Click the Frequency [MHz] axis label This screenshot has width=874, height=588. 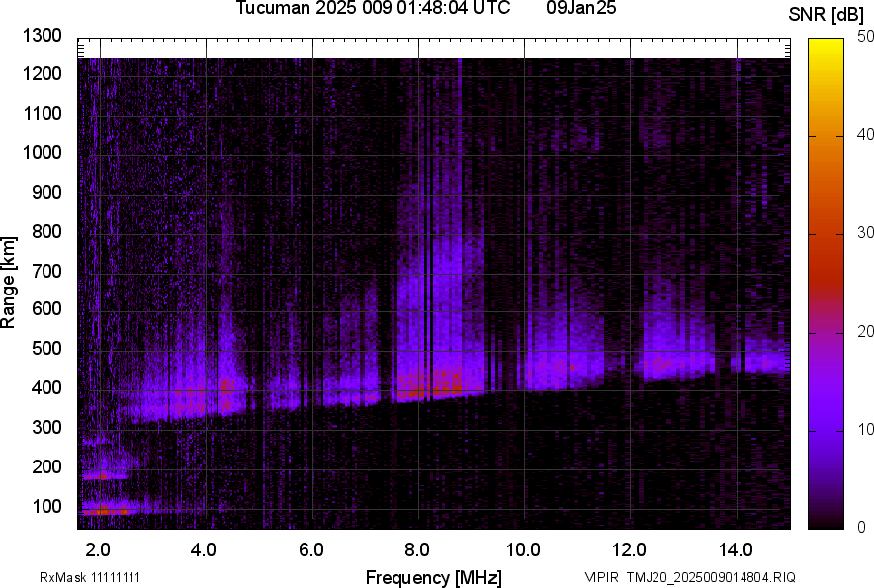tap(433, 577)
